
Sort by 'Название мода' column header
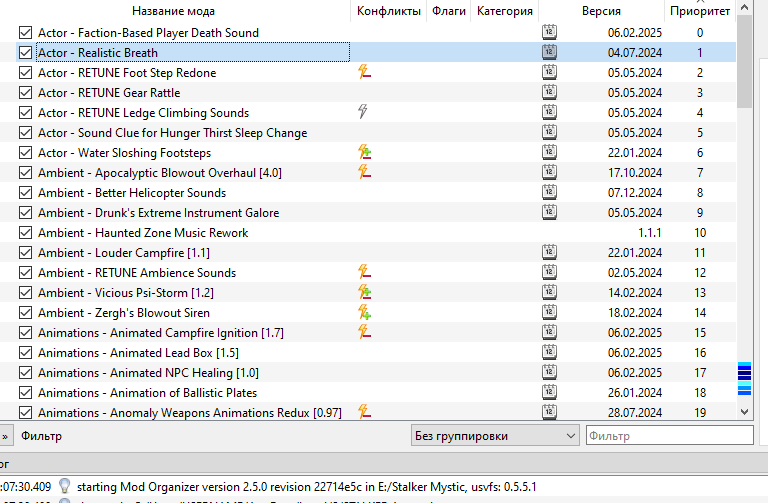[x=173, y=11]
